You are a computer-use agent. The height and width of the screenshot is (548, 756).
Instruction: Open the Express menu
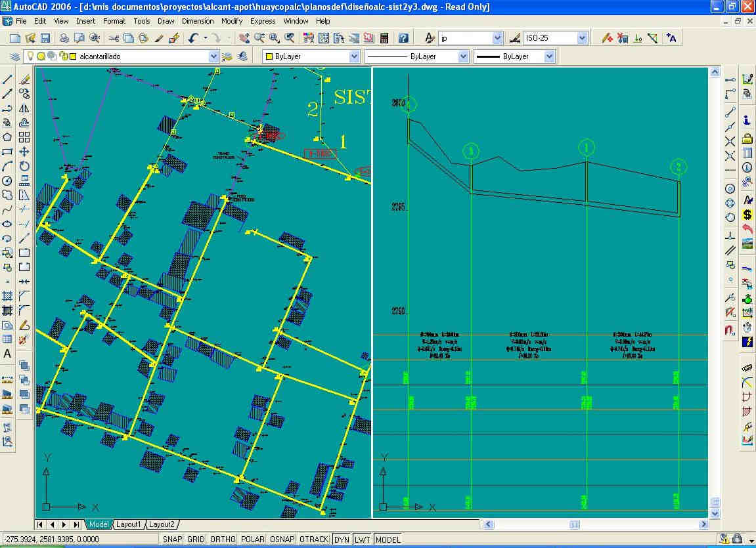pyautogui.click(x=263, y=21)
